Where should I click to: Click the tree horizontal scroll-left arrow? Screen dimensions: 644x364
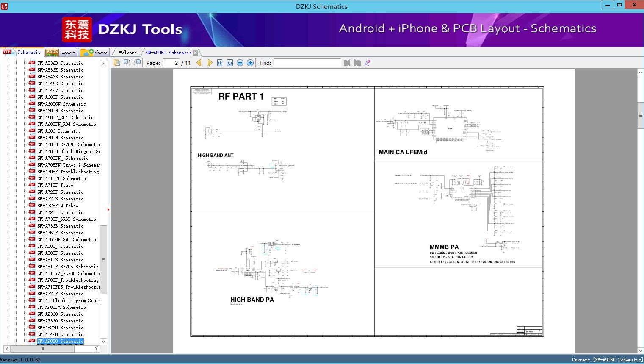click(x=6, y=349)
